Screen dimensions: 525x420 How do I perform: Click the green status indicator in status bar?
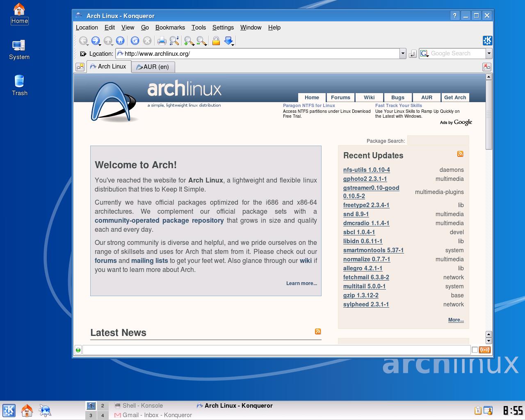pos(78,350)
